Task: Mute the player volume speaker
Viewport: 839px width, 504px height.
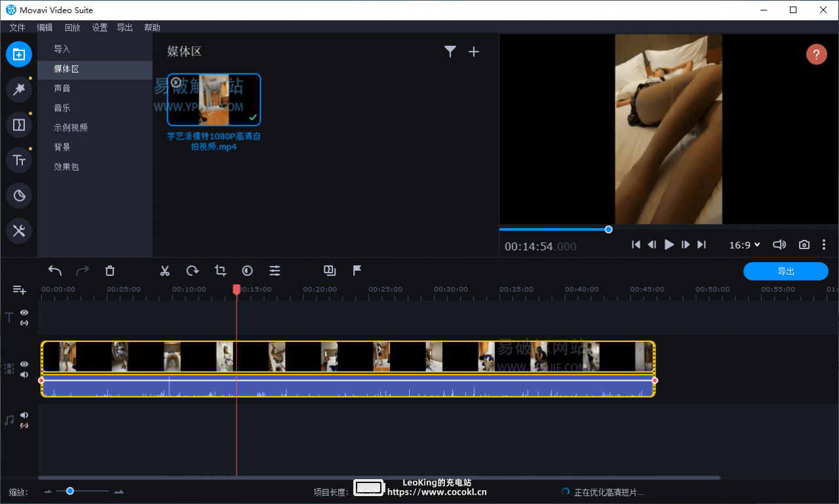Action: click(779, 244)
